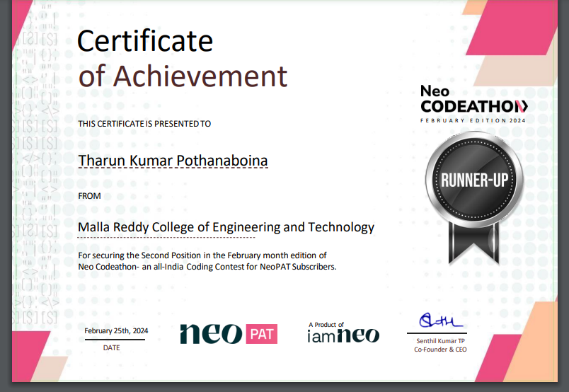
Task: Click the Certificate heading text
Action: [x=144, y=40]
